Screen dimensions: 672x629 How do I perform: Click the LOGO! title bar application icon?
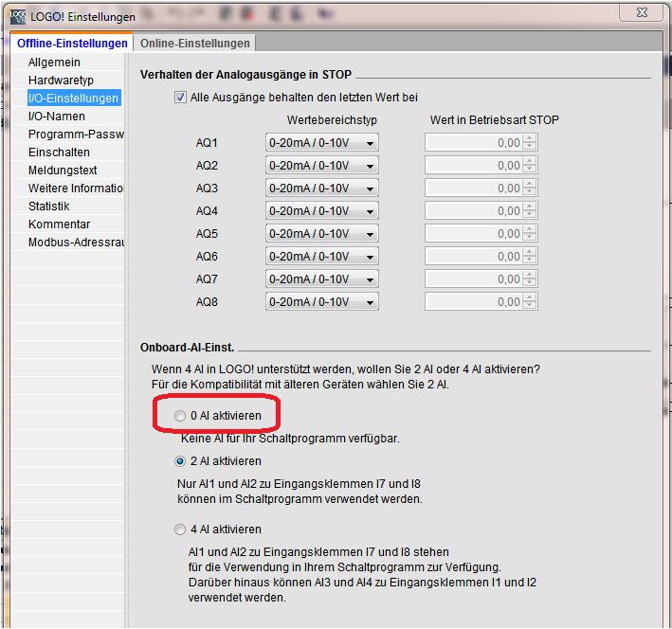tap(18, 16)
